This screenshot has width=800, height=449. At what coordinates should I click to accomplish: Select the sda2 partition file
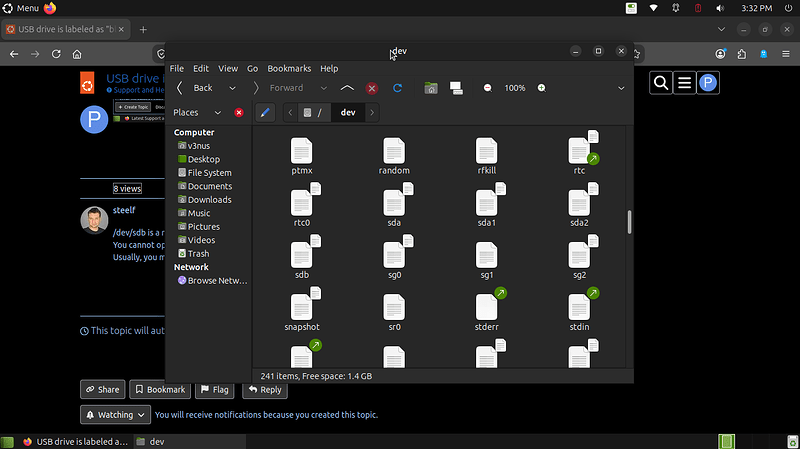[580, 205]
